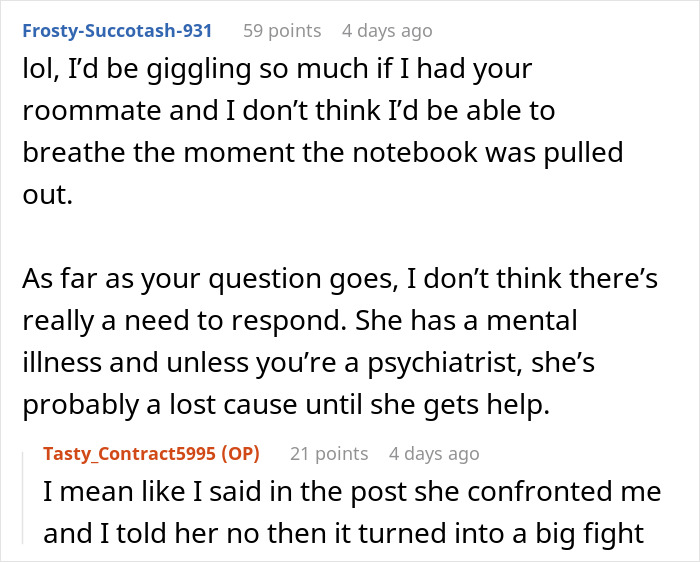The width and height of the screenshot is (700, 562).
Task: Open Tasty_Contract5995 (OP) profile link
Action: pyautogui.click(x=151, y=454)
